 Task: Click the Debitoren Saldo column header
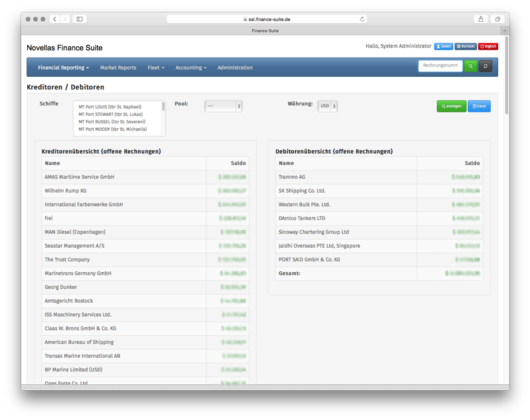(x=472, y=163)
